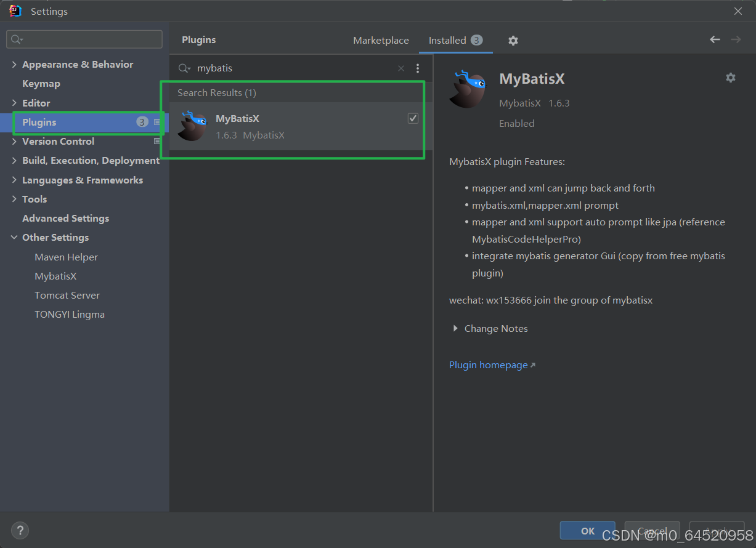Screen dimensions: 756x548
Task: Click the plugin search field with mybatis
Action: 295,68
